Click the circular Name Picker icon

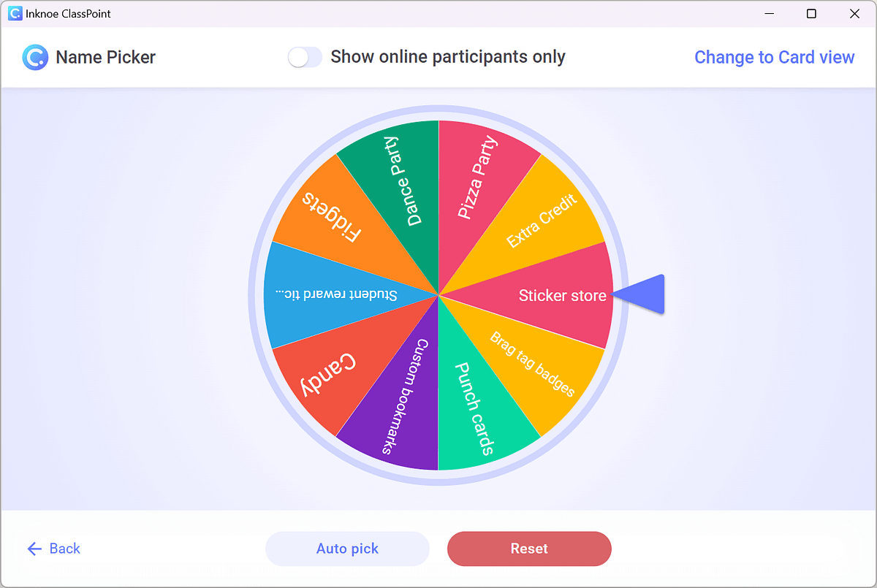click(34, 57)
